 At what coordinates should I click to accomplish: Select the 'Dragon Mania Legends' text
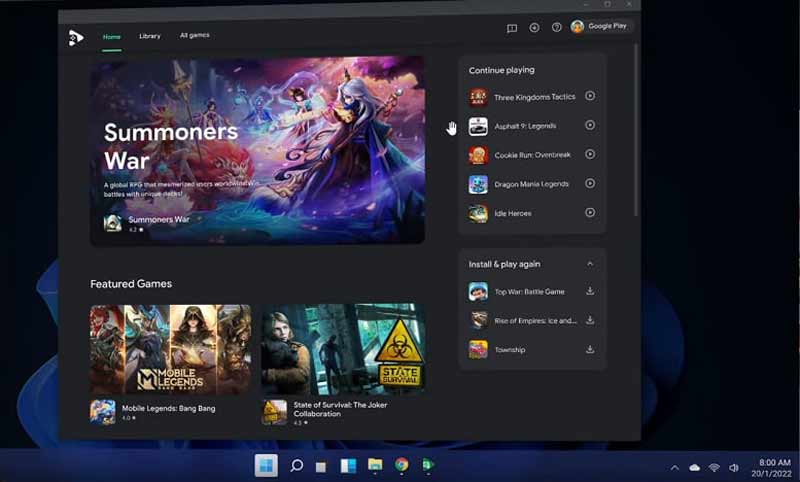coord(531,184)
